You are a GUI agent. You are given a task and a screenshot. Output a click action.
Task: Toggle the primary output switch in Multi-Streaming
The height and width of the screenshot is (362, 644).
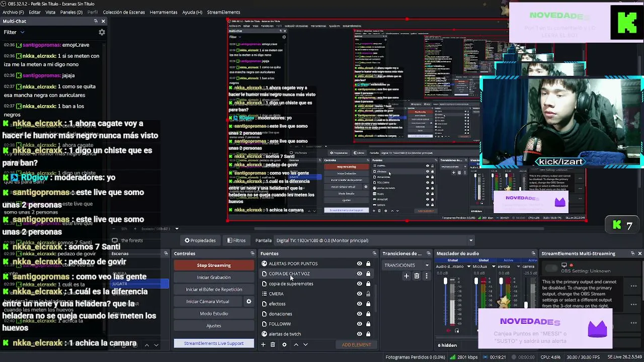552,268
